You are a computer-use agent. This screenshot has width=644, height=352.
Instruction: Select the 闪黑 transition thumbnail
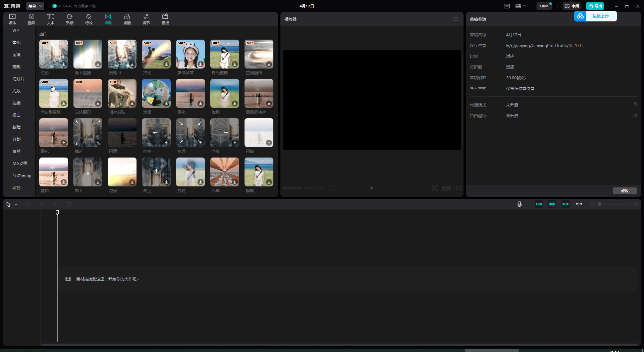[122, 133]
